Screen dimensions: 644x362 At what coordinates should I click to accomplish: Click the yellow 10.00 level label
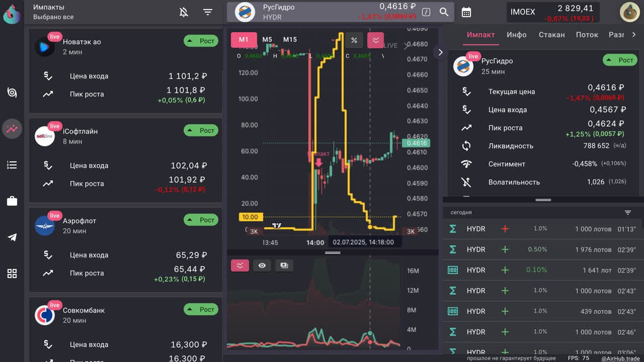[250, 217]
